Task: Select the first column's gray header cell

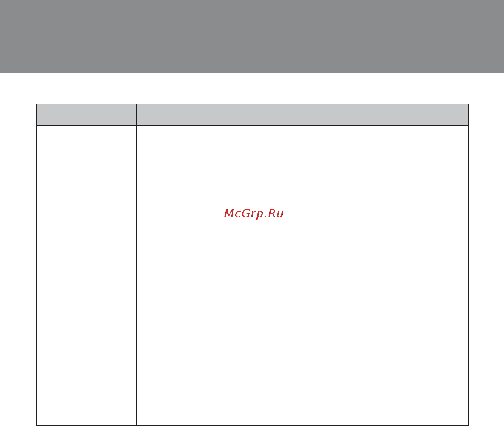Action: coord(86,115)
